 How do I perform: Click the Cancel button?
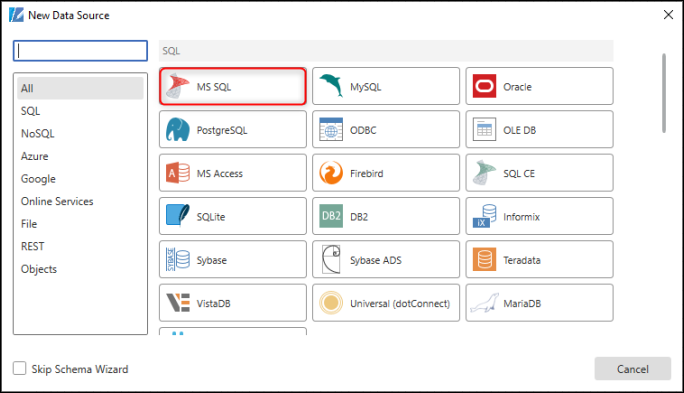click(633, 369)
